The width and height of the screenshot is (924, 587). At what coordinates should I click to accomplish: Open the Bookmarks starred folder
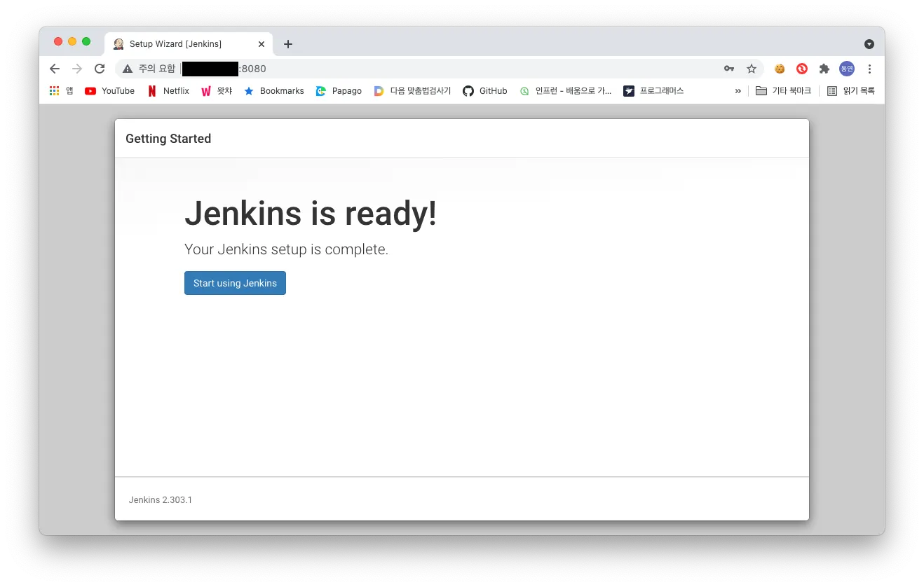coord(274,91)
